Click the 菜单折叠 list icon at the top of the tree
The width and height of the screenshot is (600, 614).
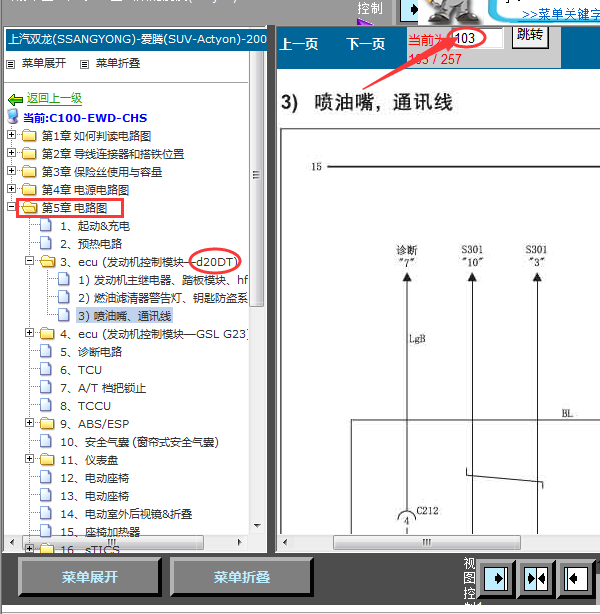84,64
